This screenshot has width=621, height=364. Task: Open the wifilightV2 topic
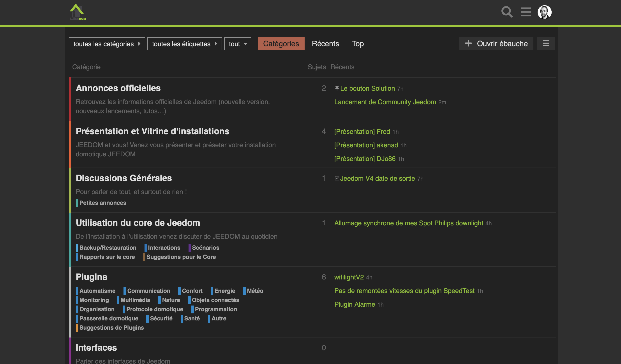click(x=349, y=277)
